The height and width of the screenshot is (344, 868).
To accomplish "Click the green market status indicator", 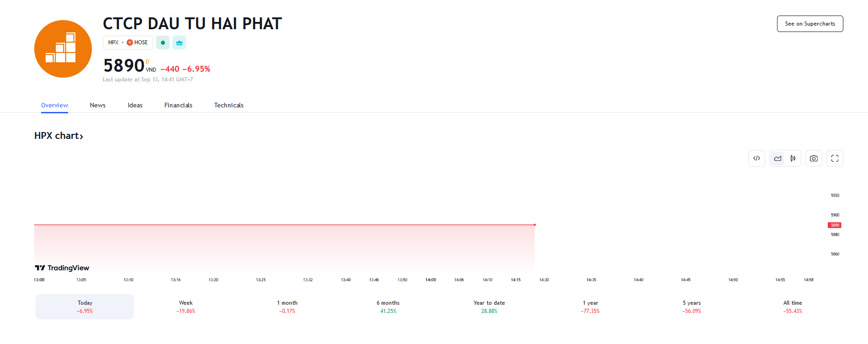I will (x=163, y=42).
